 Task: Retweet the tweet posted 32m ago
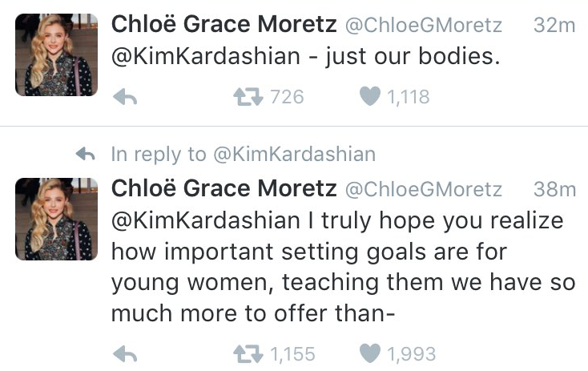pos(248,97)
